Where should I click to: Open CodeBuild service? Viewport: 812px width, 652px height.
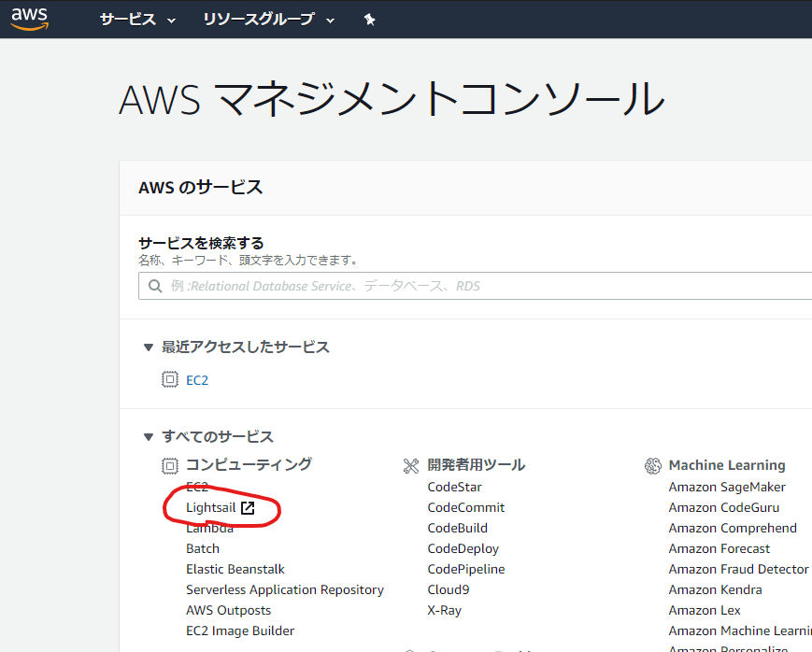coord(457,528)
